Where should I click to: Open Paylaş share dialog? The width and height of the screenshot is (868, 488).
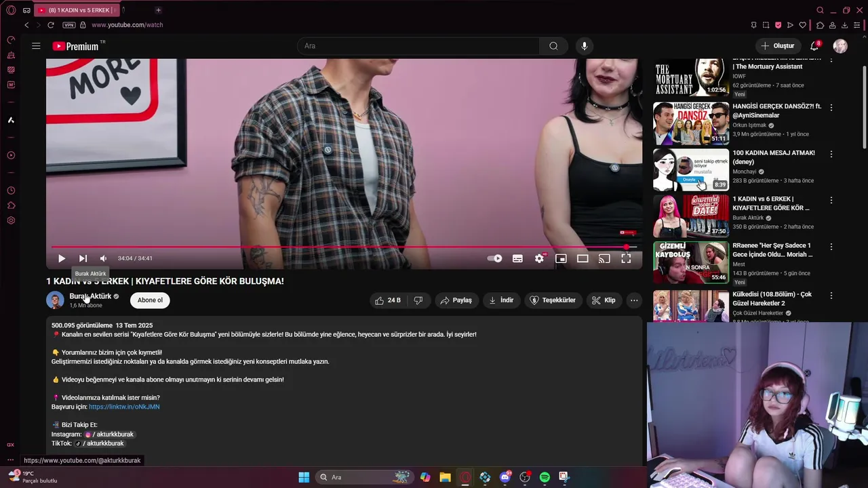point(456,300)
